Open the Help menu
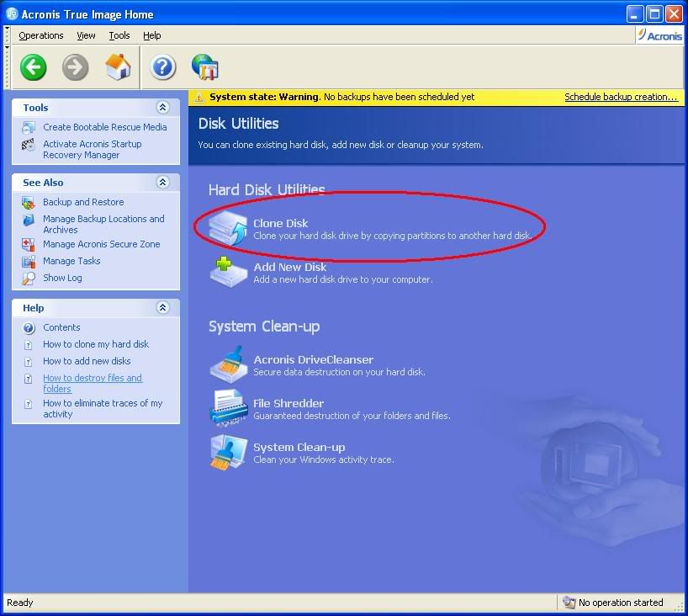 point(152,35)
